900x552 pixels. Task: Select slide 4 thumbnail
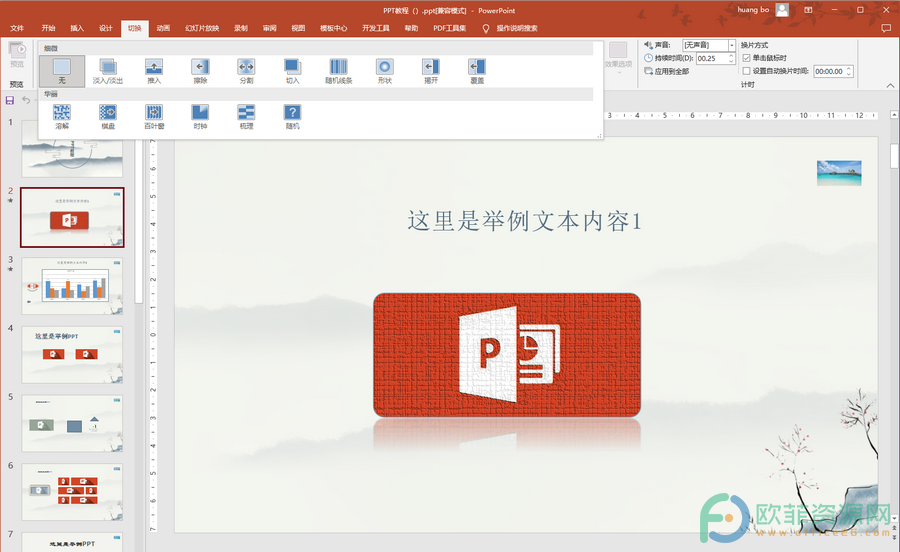click(x=72, y=355)
